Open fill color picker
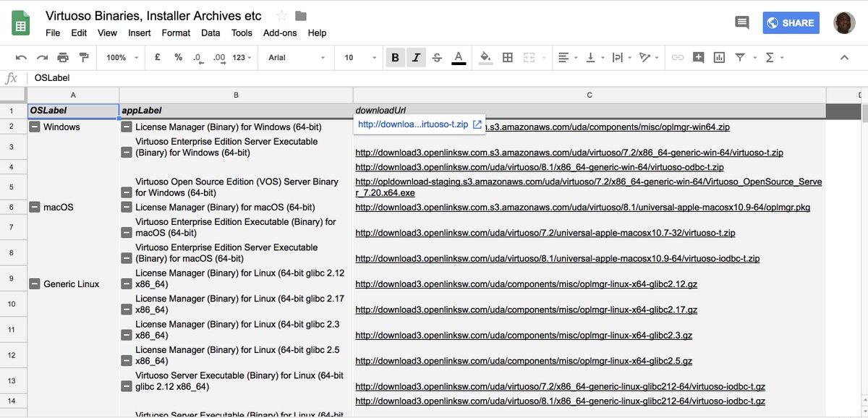Image resolution: width=868 pixels, height=418 pixels. tap(485, 58)
